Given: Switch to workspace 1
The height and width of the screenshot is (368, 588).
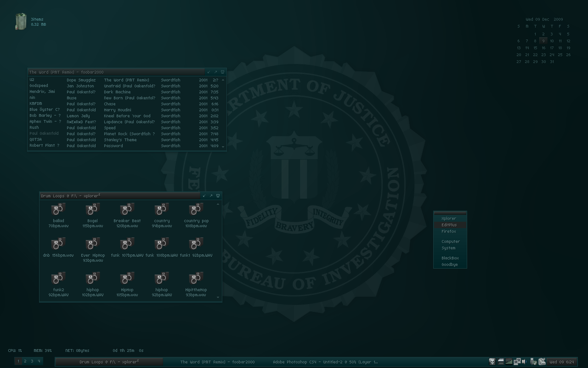Looking at the screenshot, I should tap(18, 362).
